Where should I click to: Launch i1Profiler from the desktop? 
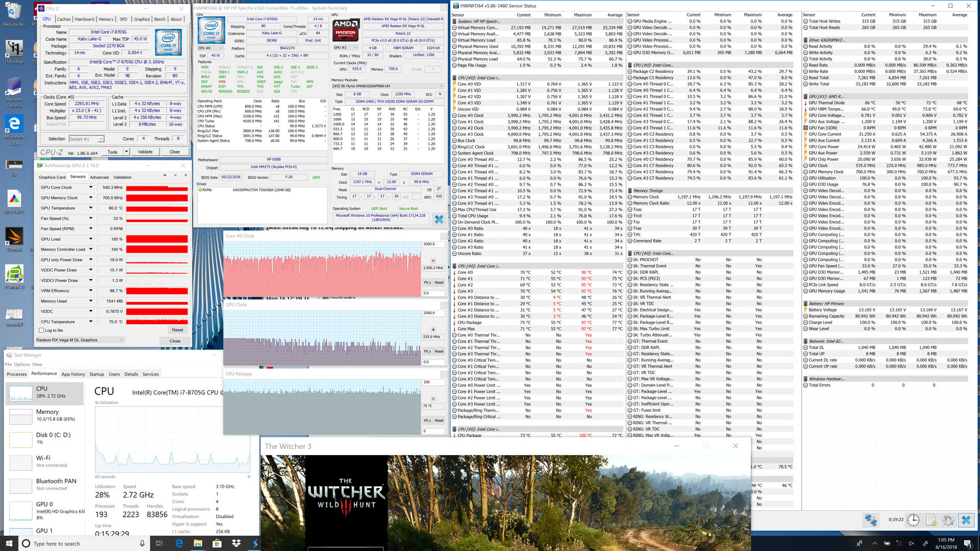point(14,52)
